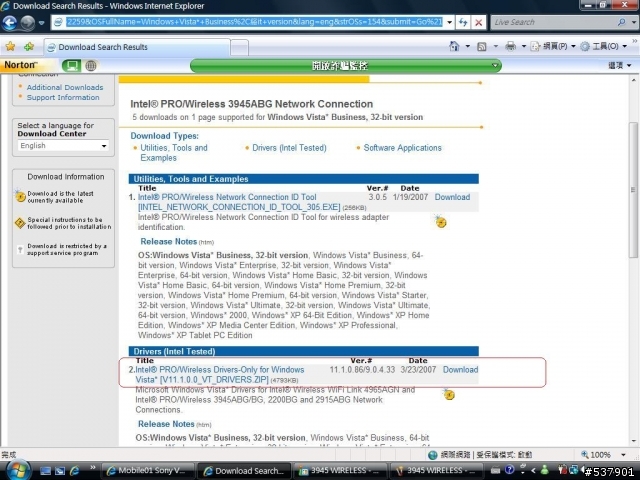Click the Live Search magnifier icon

pos(622,22)
